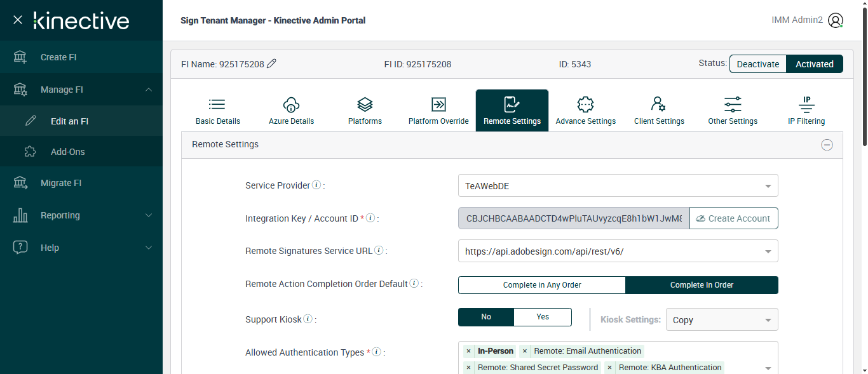Open the IMM Admin2 user profile icon
The height and width of the screenshot is (374, 868).
click(836, 20)
